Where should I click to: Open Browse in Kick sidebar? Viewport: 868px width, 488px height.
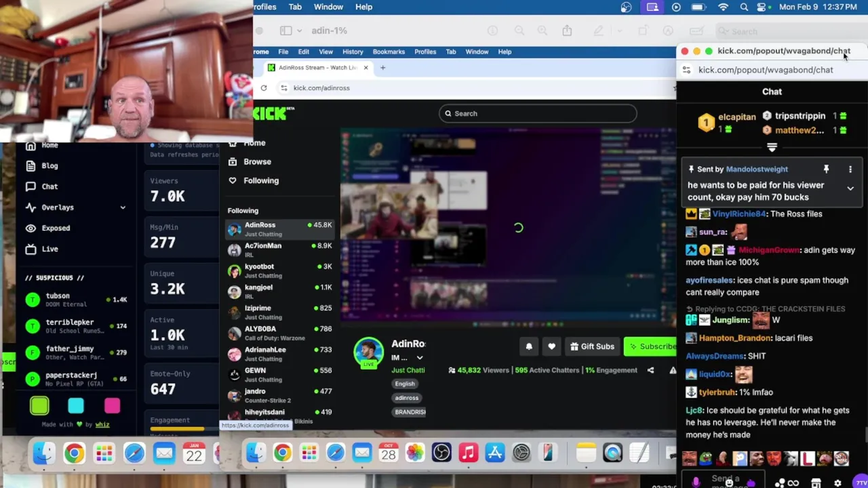tap(250, 162)
